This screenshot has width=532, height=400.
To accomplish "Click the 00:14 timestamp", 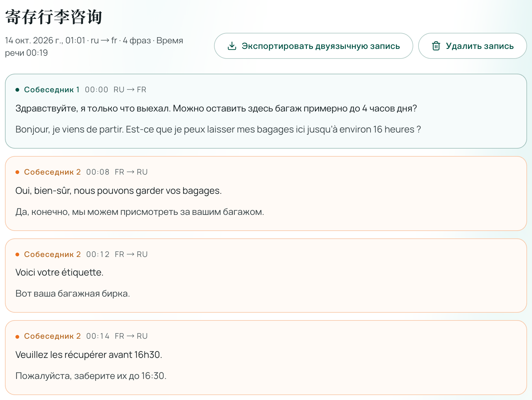I will (98, 336).
